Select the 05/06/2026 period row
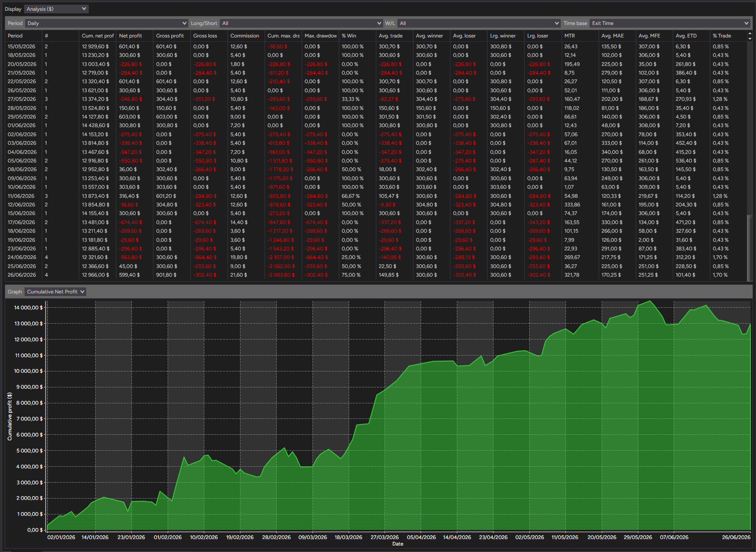Screen dimensions: 756x552 [x=376, y=161]
